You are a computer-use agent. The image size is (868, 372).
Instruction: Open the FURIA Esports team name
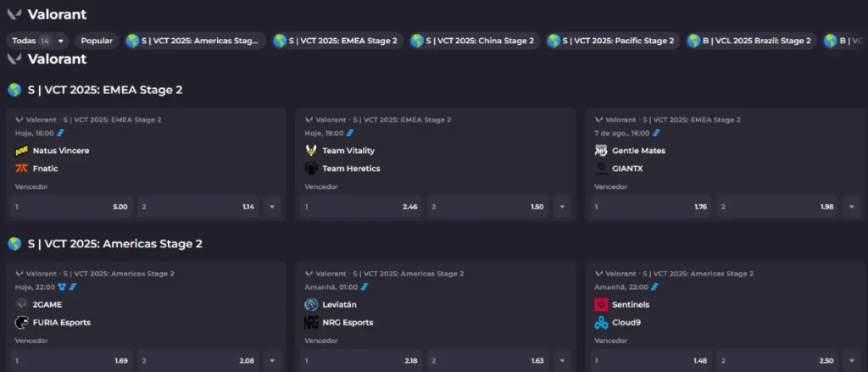click(61, 322)
